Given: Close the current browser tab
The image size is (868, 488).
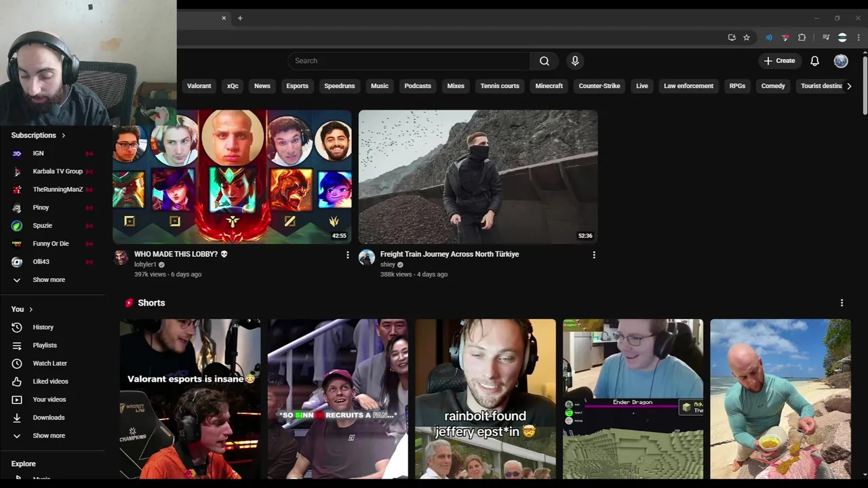Looking at the screenshot, I should click(224, 18).
